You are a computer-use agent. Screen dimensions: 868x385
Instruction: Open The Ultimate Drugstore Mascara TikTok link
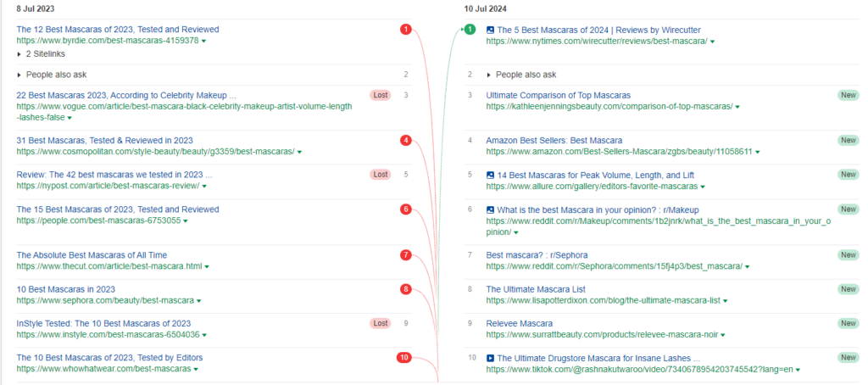click(x=599, y=358)
